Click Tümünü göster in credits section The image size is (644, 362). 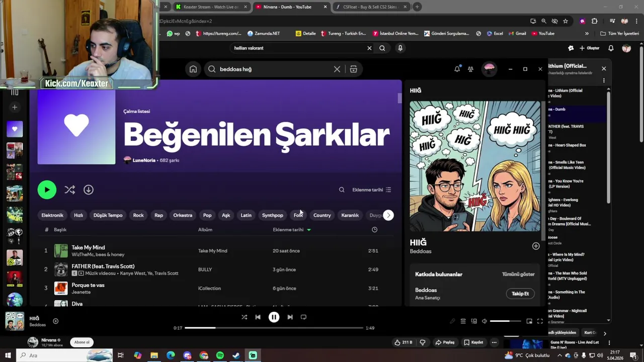(518, 274)
